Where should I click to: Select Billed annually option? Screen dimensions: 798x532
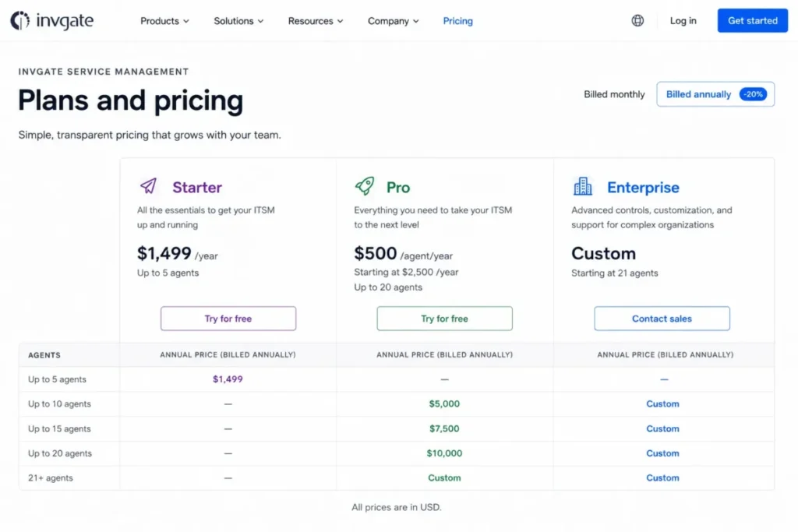715,94
